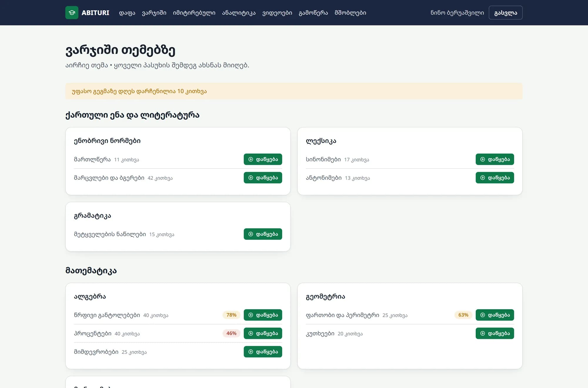Open the ვიდეოები nav item
The width and height of the screenshot is (588, 388).
pos(277,13)
